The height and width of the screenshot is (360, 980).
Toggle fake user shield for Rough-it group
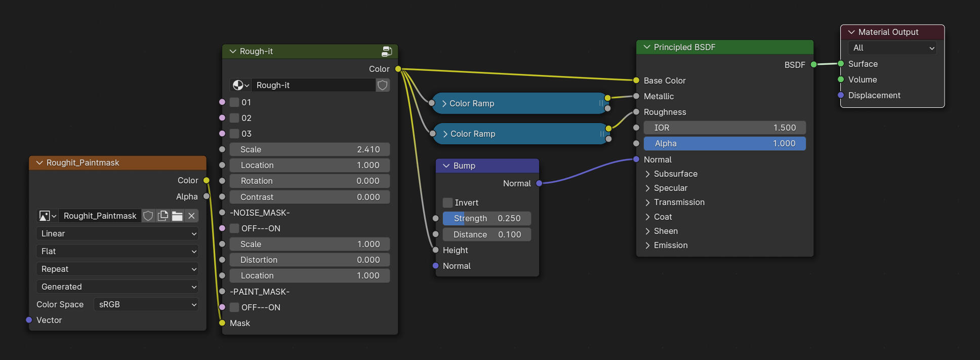pos(383,85)
